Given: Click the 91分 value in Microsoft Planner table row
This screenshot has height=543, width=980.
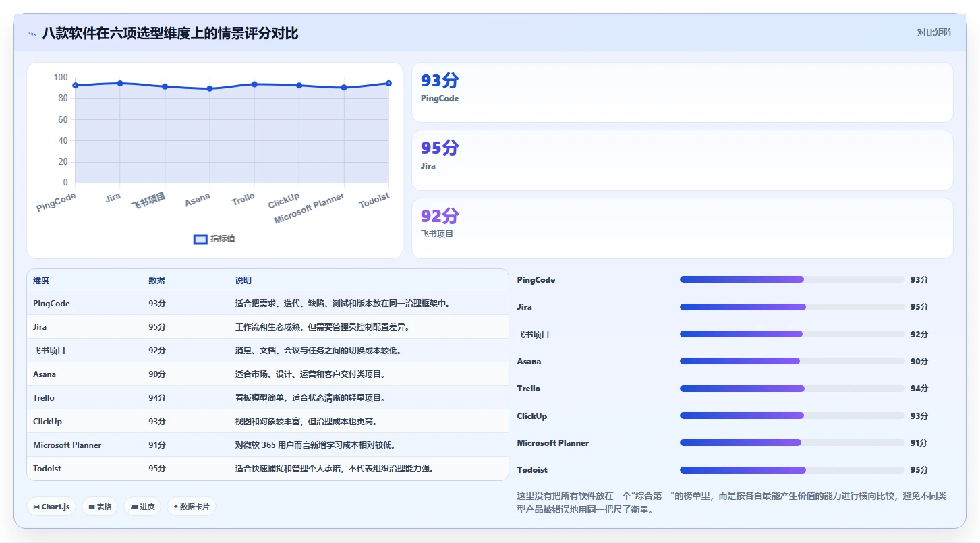Looking at the screenshot, I should pos(157,445).
